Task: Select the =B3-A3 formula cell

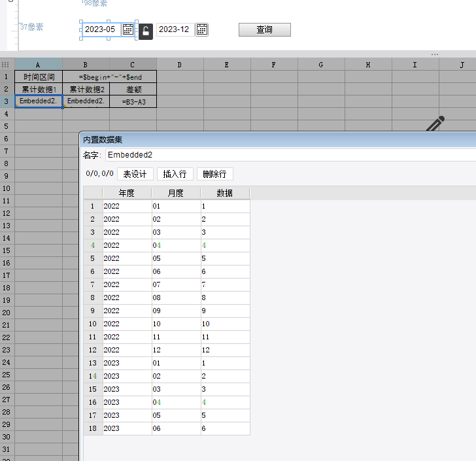Action: click(x=133, y=102)
